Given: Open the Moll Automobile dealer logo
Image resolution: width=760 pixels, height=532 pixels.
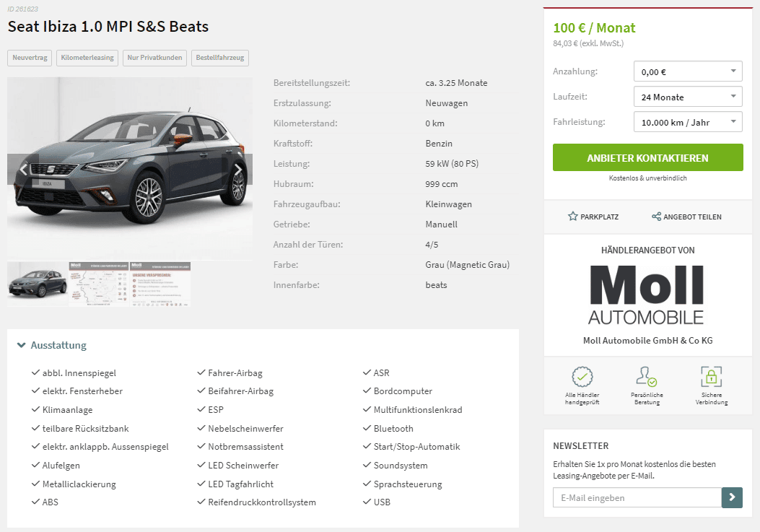Looking at the screenshot, I should 647,295.
